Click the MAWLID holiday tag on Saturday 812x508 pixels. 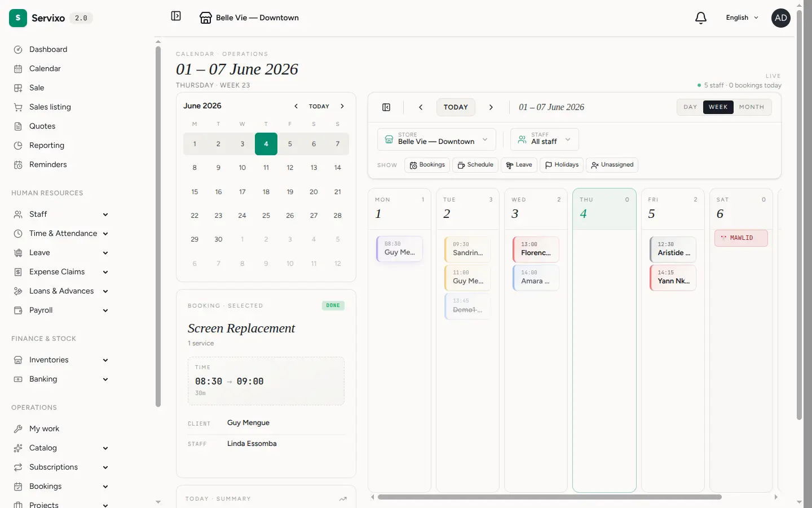point(741,238)
